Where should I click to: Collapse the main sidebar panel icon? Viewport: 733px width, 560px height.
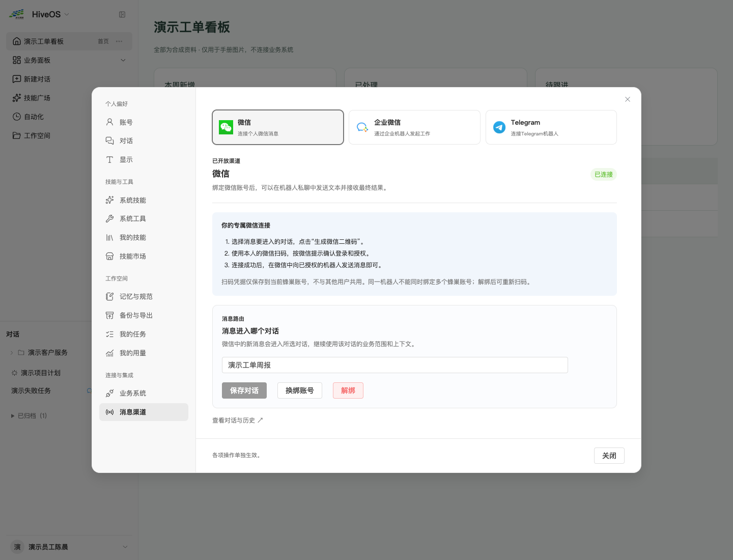[122, 14]
